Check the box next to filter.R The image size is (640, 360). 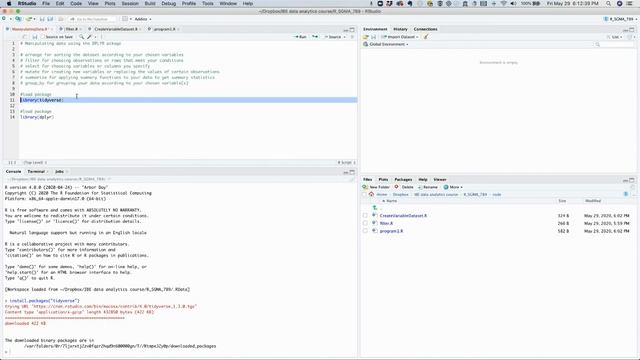pyautogui.click(x=365, y=223)
